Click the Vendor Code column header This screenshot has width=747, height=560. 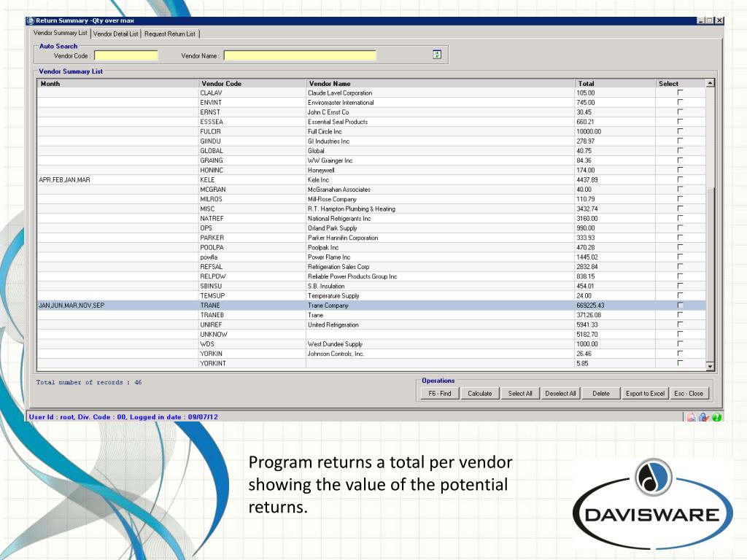pyautogui.click(x=252, y=83)
